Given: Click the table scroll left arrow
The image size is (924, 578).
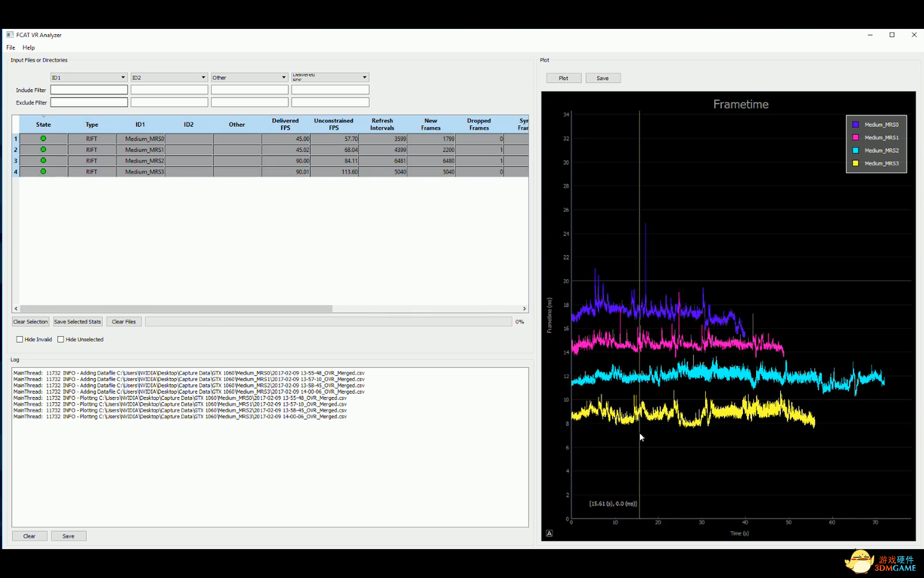Looking at the screenshot, I should (16, 308).
